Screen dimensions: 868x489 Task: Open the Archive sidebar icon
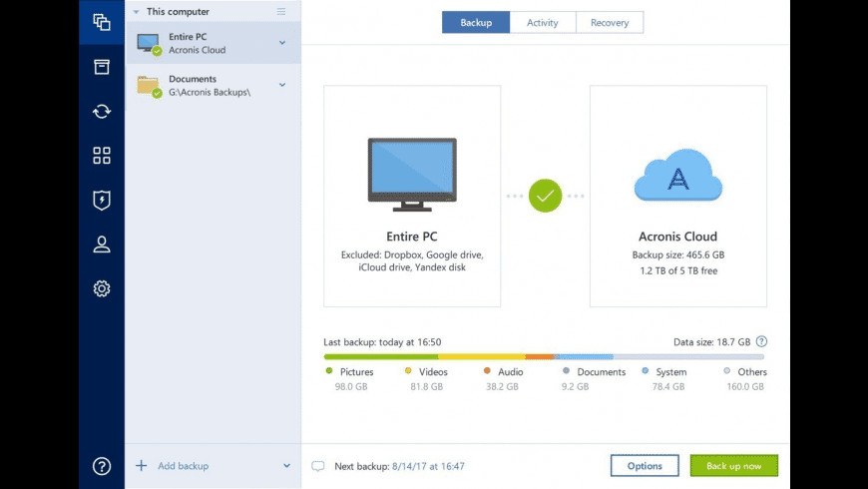coord(102,67)
